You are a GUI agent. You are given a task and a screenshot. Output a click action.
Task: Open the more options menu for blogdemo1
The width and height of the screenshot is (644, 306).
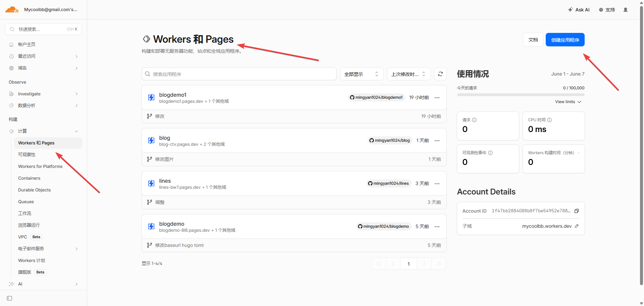(x=437, y=97)
